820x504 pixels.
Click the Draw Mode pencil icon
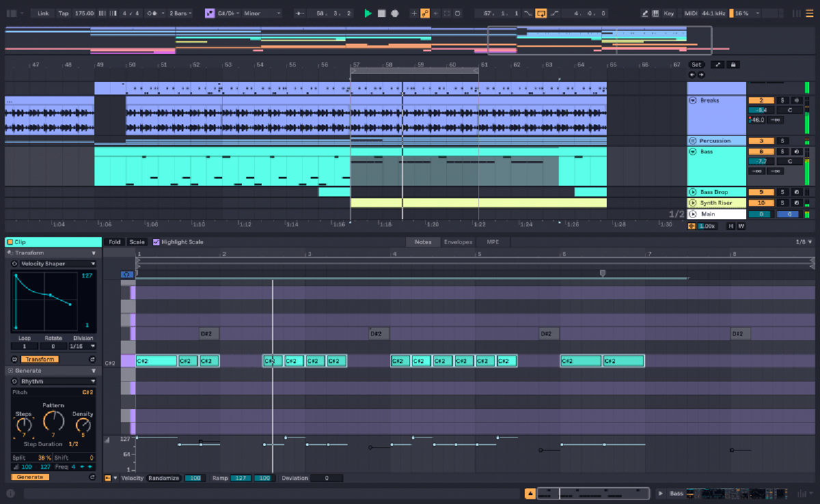coord(646,13)
